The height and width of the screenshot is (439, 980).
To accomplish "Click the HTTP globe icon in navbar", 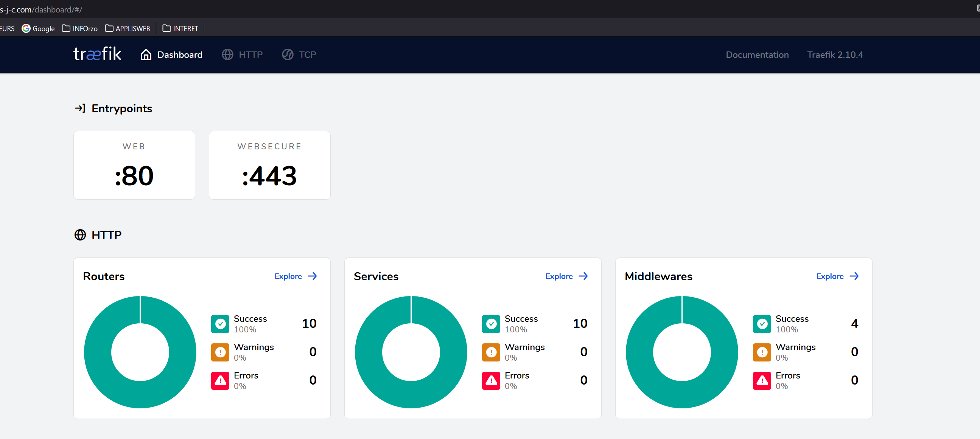I will (x=227, y=55).
